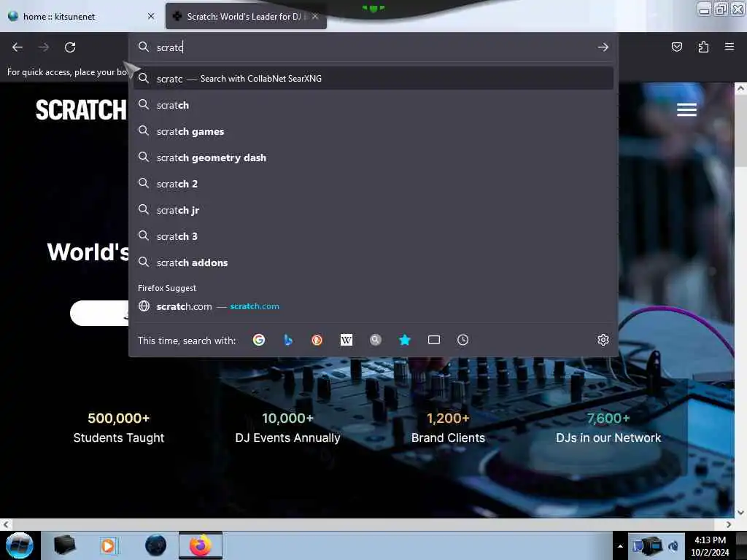Open search settings gear icon
Image resolution: width=747 pixels, height=560 pixels.
(x=603, y=340)
